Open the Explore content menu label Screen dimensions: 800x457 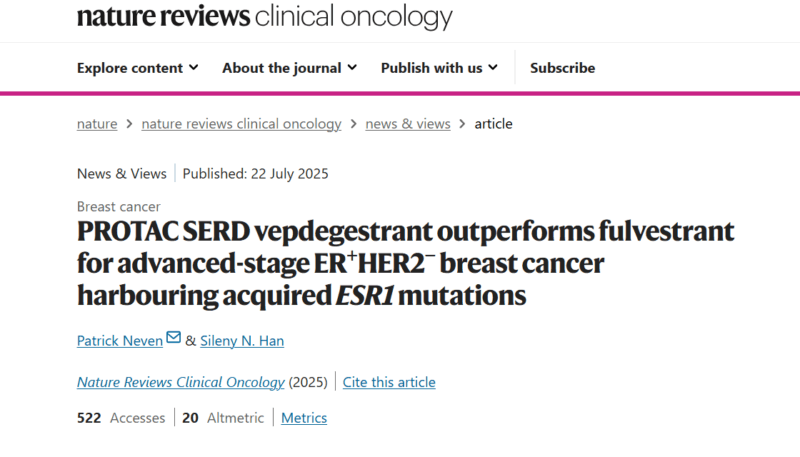click(130, 68)
